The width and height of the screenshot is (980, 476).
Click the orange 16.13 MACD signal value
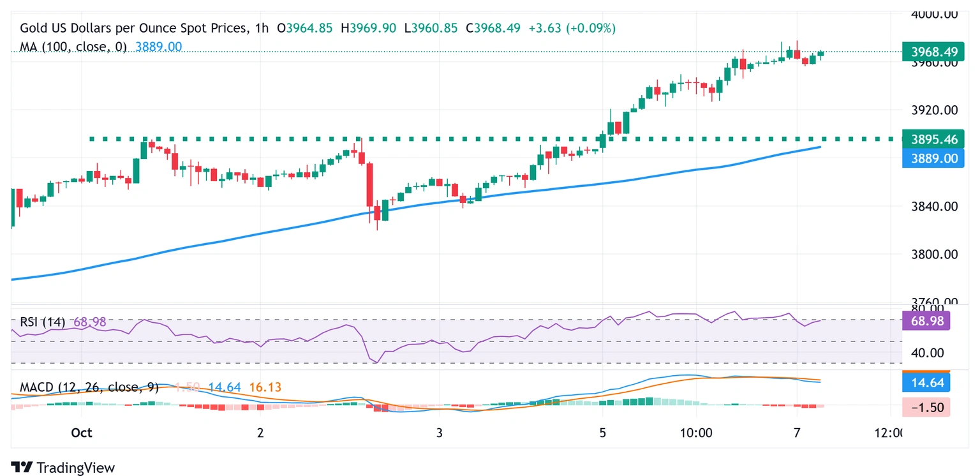tap(264, 387)
